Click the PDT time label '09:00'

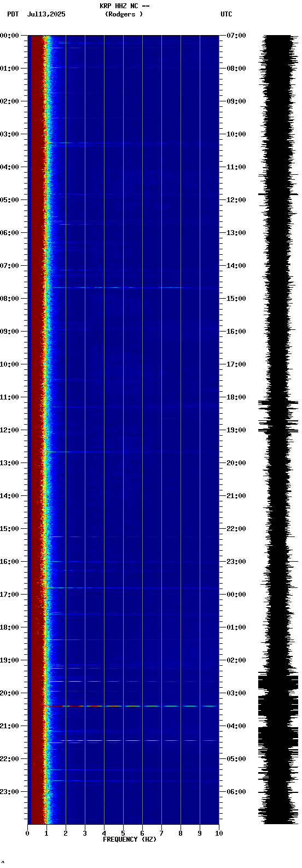pyautogui.click(x=10, y=332)
